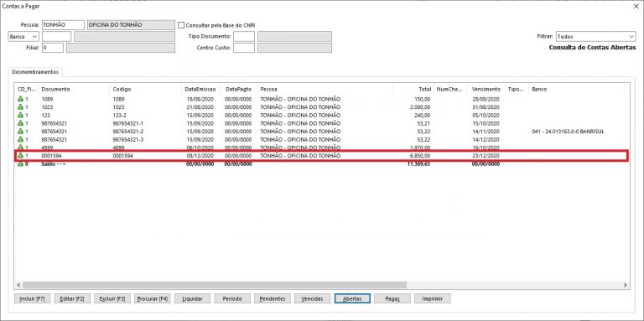Click the money icon on row 1089
Screen dimensions: 644x321
pyautogui.click(x=20, y=99)
